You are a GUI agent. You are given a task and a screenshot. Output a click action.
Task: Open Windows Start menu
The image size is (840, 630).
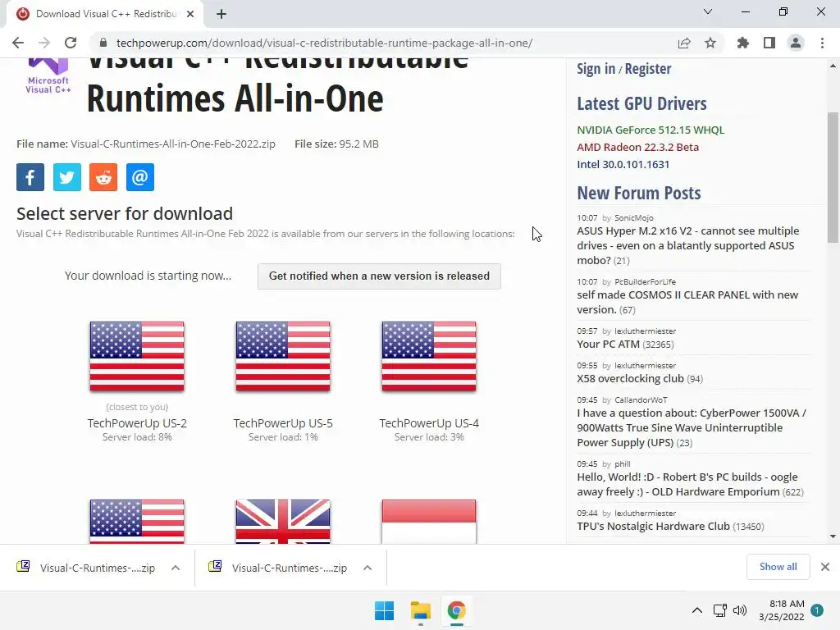pyautogui.click(x=384, y=610)
